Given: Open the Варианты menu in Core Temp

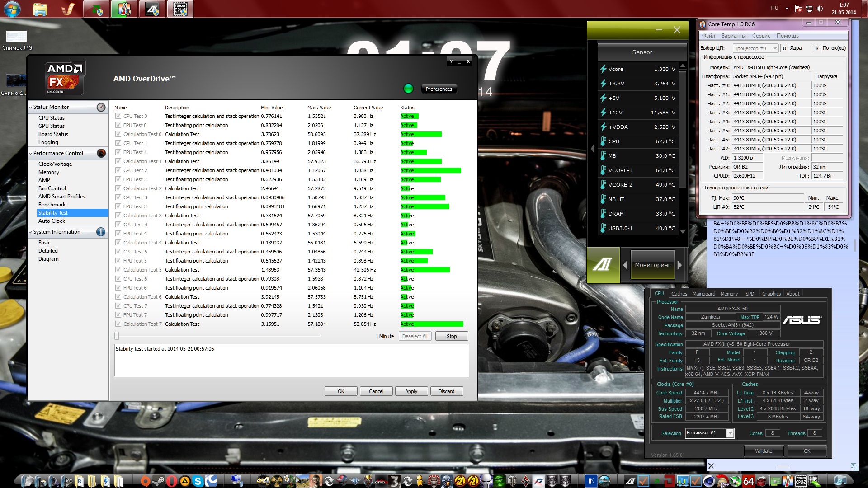Looking at the screenshot, I should pyautogui.click(x=734, y=36).
